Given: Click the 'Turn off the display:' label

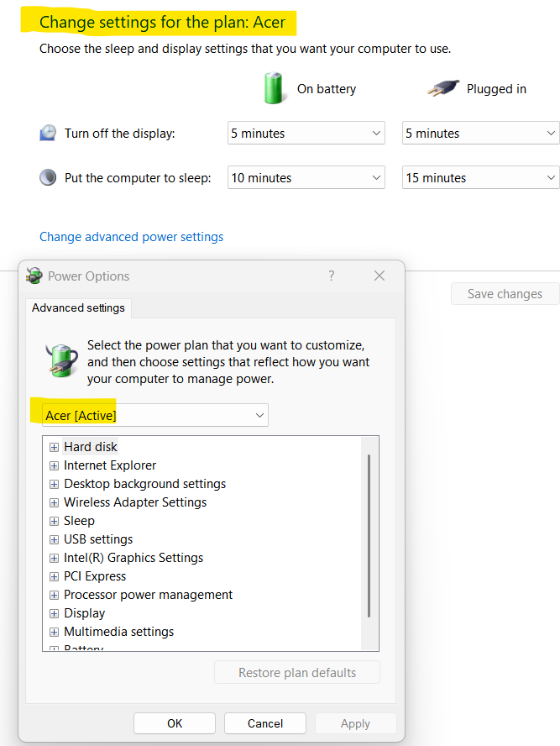Looking at the screenshot, I should point(120,134).
